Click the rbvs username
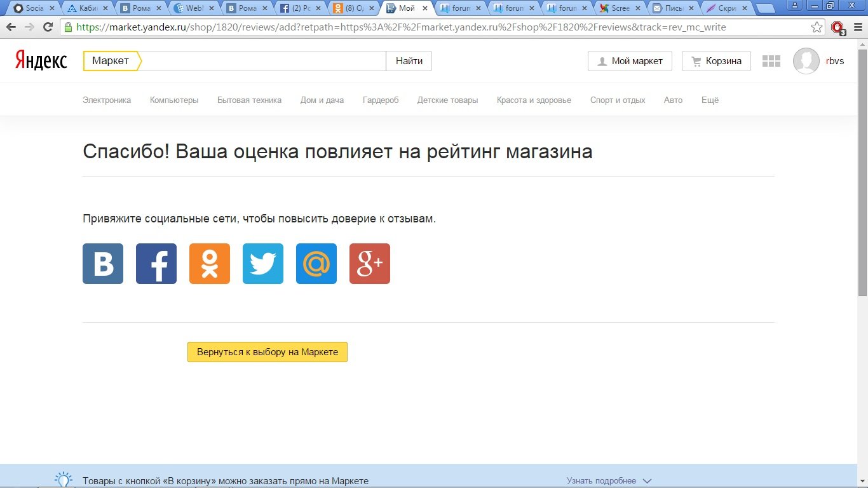 835,61
